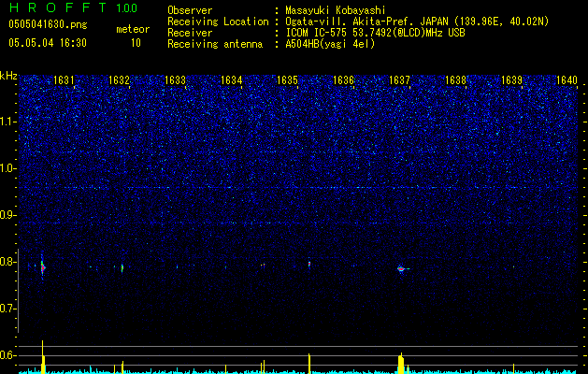Click the wide yellow power spike at 1637
The image size is (588, 374).
[x=401, y=363]
